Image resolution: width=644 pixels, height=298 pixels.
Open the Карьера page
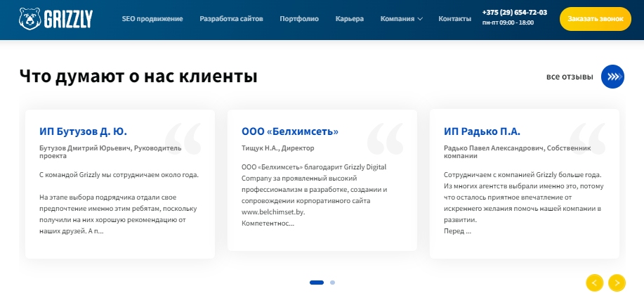coord(350,19)
